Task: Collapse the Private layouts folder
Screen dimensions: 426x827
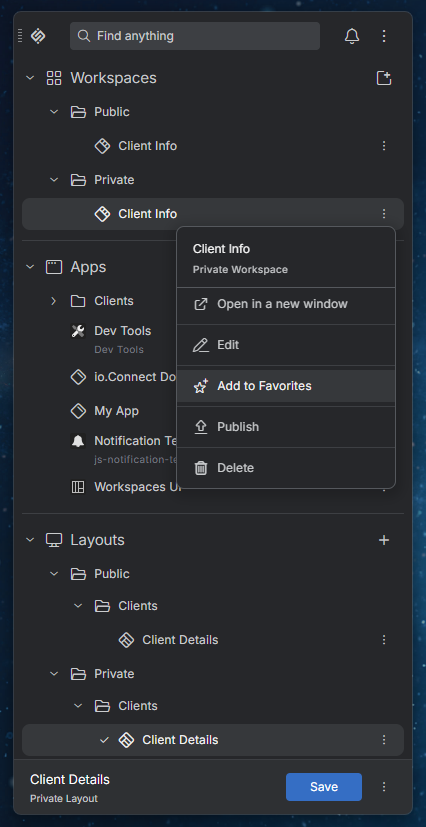Action: click(x=54, y=674)
